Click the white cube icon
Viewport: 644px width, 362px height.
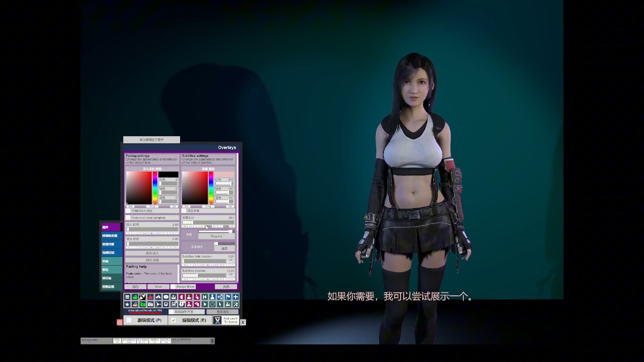pyautogui.click(x=166, y=297)
